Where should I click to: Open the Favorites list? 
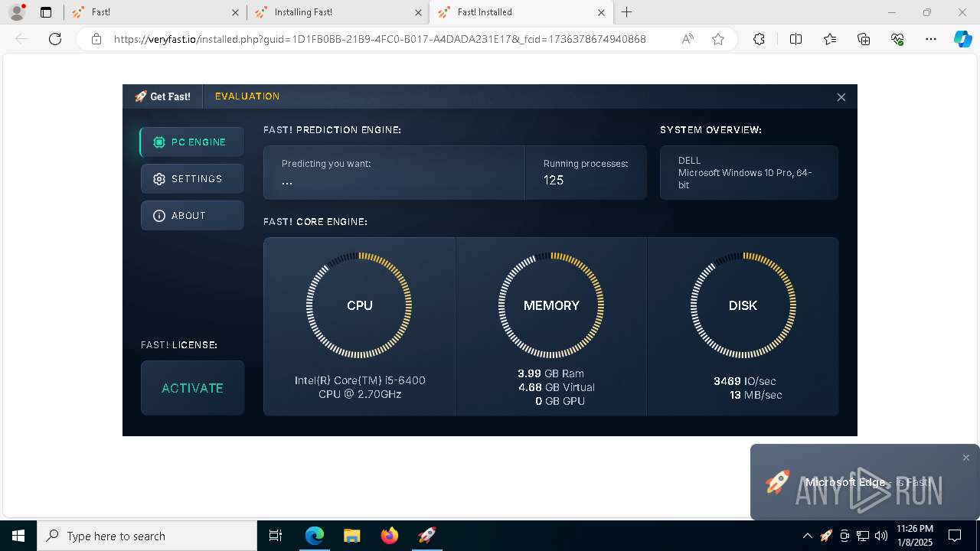click(830, 39)
